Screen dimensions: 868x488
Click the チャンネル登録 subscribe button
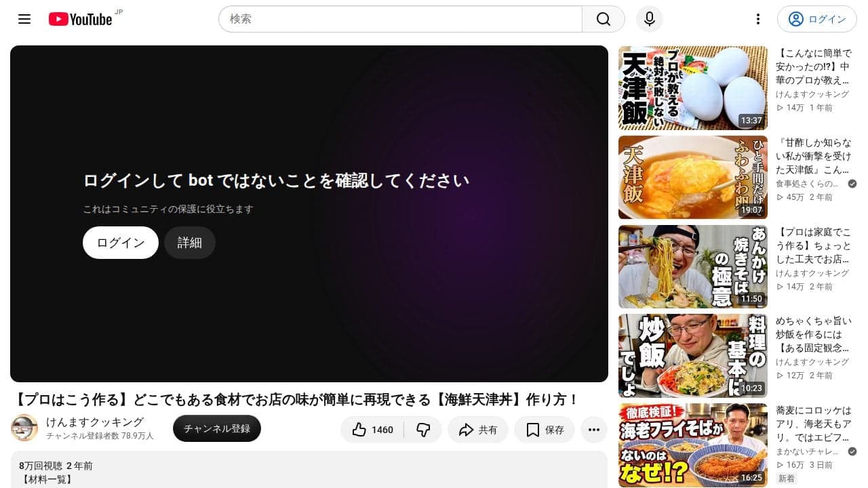217,428
